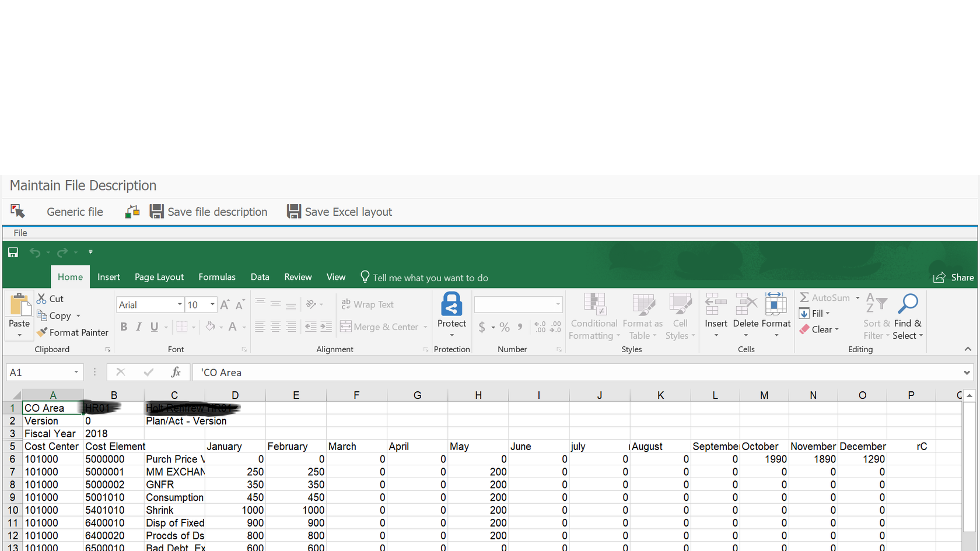The height and width of the screenshot is (551, 980).
Task: Switch to the Page Layout tab
Action: [159, 277]
